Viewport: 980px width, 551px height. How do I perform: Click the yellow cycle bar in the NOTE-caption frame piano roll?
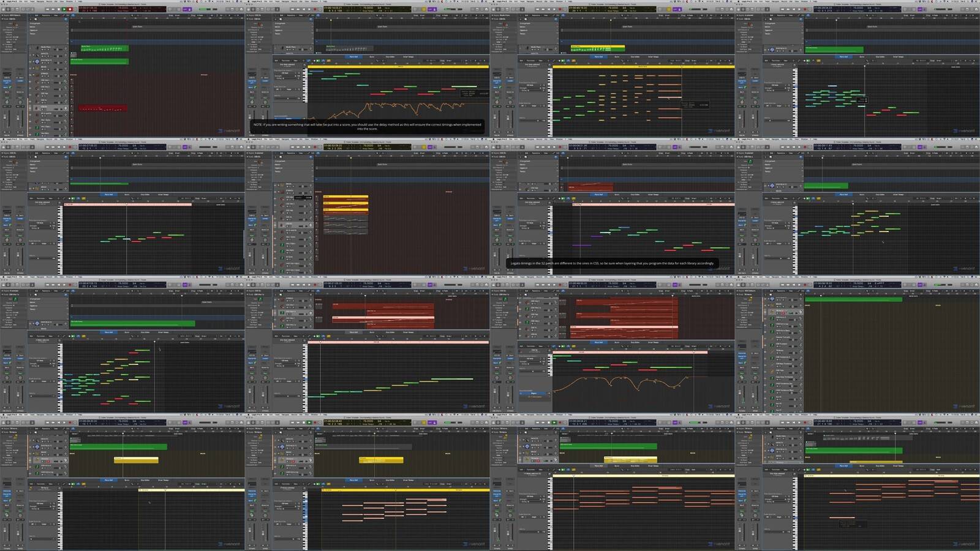click(x=398, y=66)
